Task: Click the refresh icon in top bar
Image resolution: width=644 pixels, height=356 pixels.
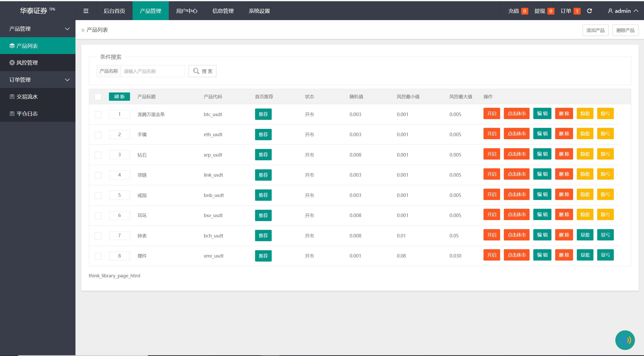Action: (589, 11)
